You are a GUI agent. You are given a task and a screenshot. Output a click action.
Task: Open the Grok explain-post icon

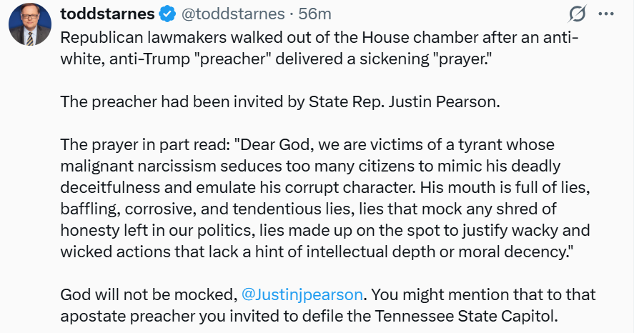point(576,14)
